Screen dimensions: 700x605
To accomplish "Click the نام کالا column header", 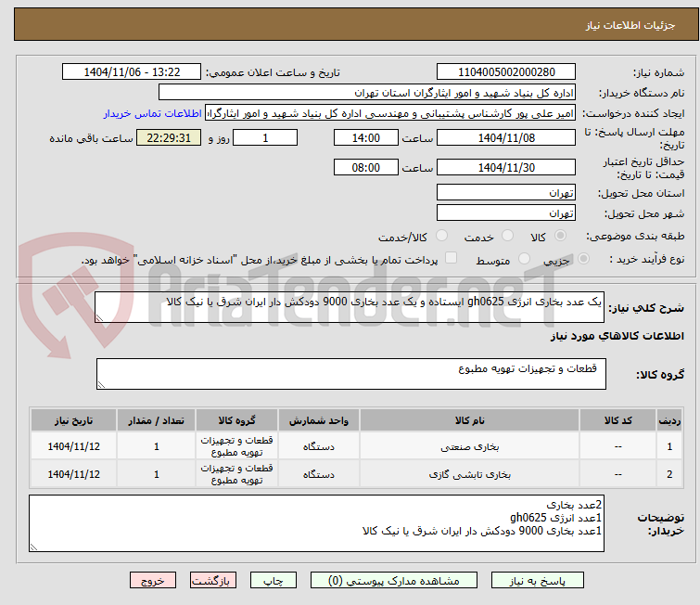I will click(470, 420).
